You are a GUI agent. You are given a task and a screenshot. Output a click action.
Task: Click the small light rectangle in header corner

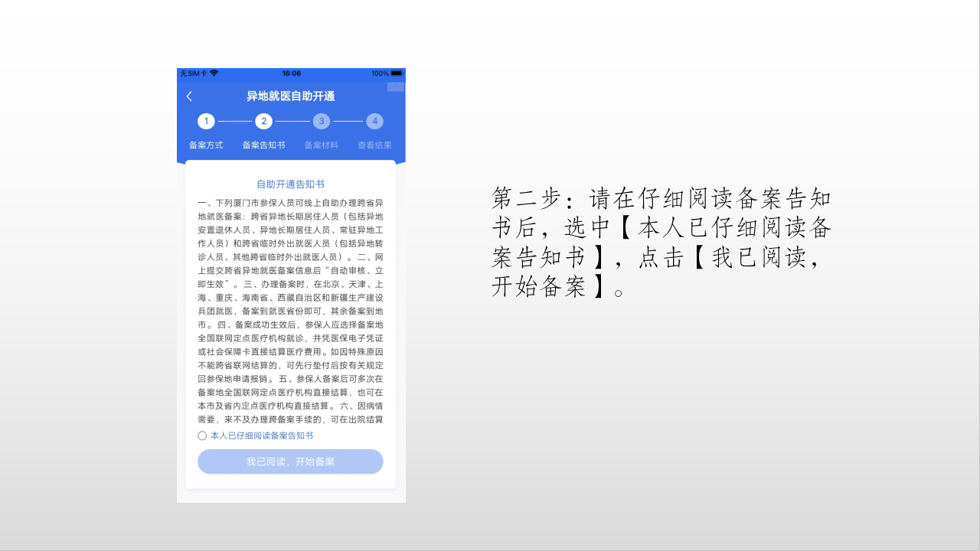[x=395, y=86]
